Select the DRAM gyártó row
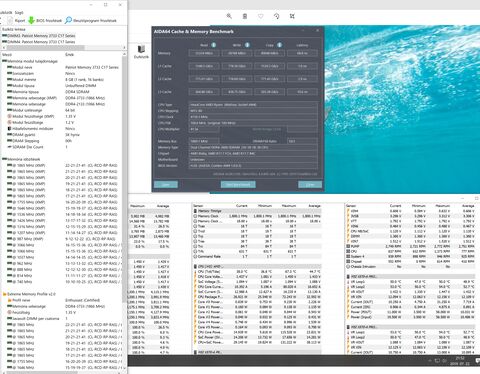The image size is (480, 374). pos(63,135)
